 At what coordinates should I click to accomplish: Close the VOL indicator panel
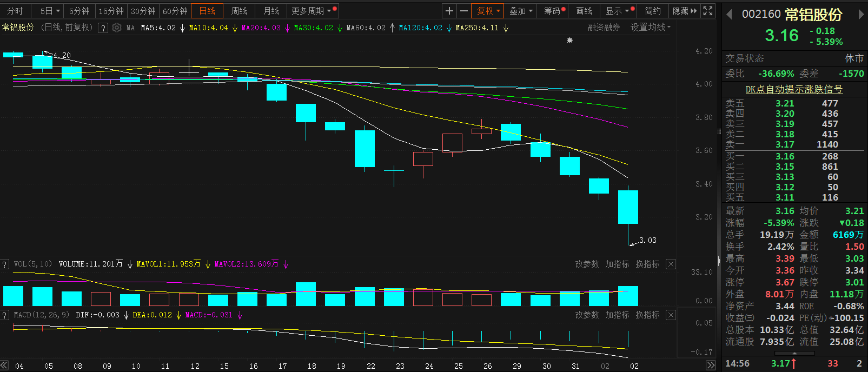671,264
